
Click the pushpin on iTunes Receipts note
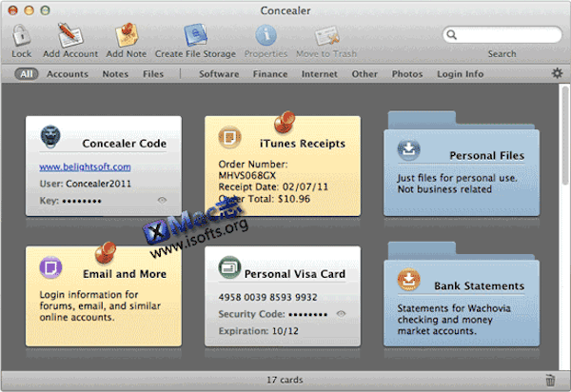(285, 122)
